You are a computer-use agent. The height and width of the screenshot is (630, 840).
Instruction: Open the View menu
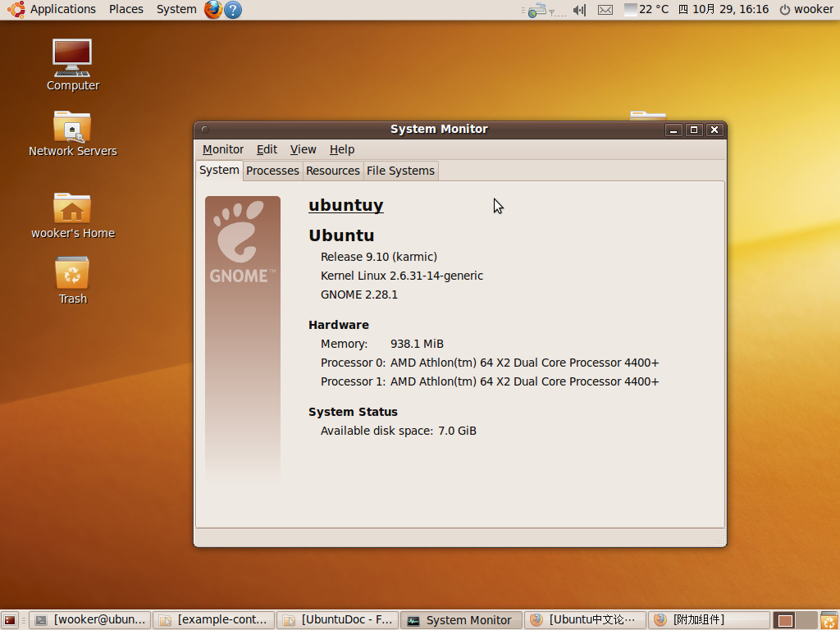[303, 149]
